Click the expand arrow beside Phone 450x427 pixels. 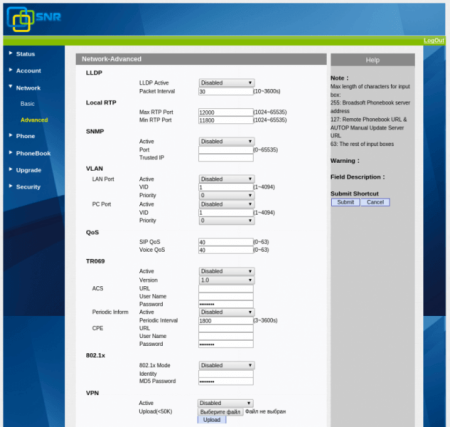coord(10,135)
